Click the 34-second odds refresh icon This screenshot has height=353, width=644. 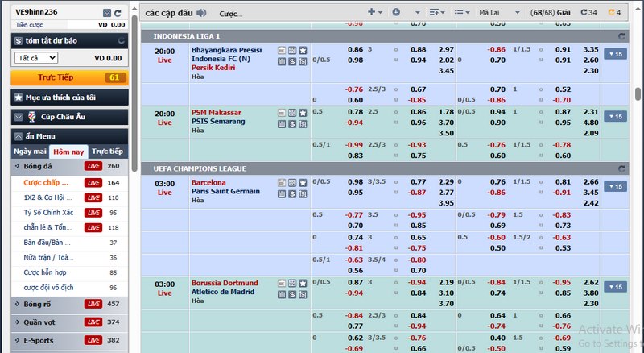(x=587, y=13)
